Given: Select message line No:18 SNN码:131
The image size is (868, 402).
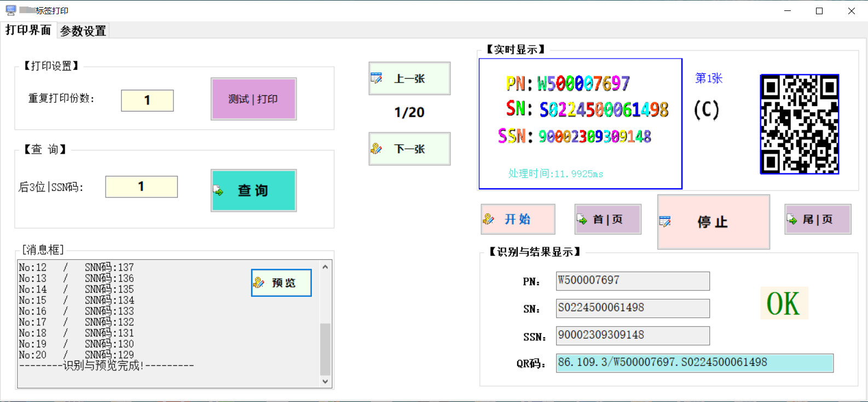Looking at the screenshot, I should [x=76, y=333].
